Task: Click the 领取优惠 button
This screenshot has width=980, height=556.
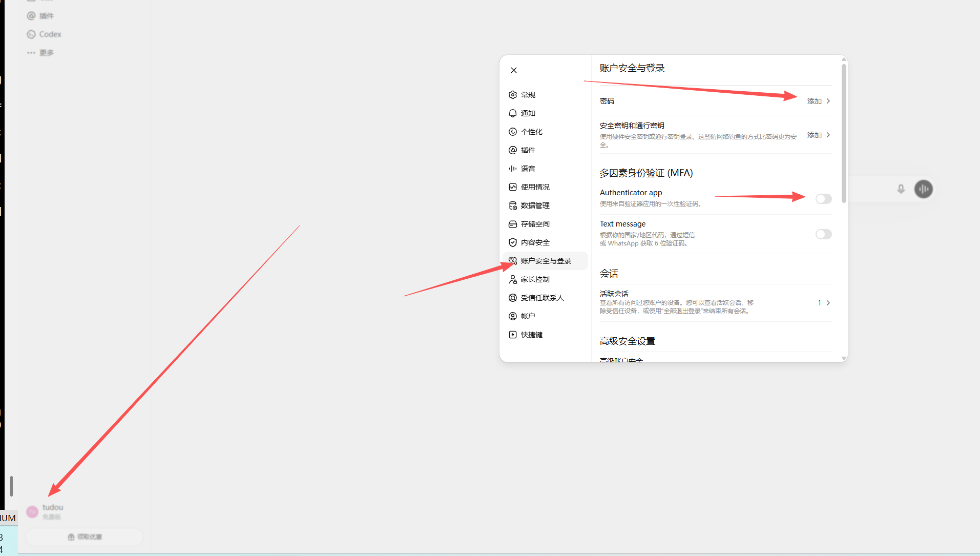Action: coord(85,537)
